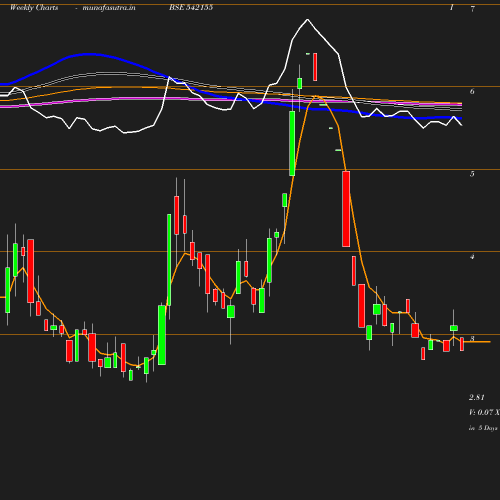Click the price axis label 6
This screenshot has width=500, height=500.
pyautogui.click(x=472, y=91)
